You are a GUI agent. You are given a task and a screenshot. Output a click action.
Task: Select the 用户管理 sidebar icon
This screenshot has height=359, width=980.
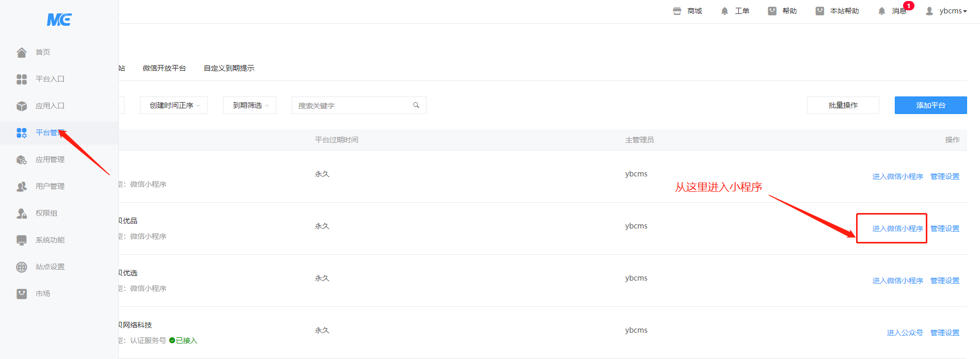22,186
